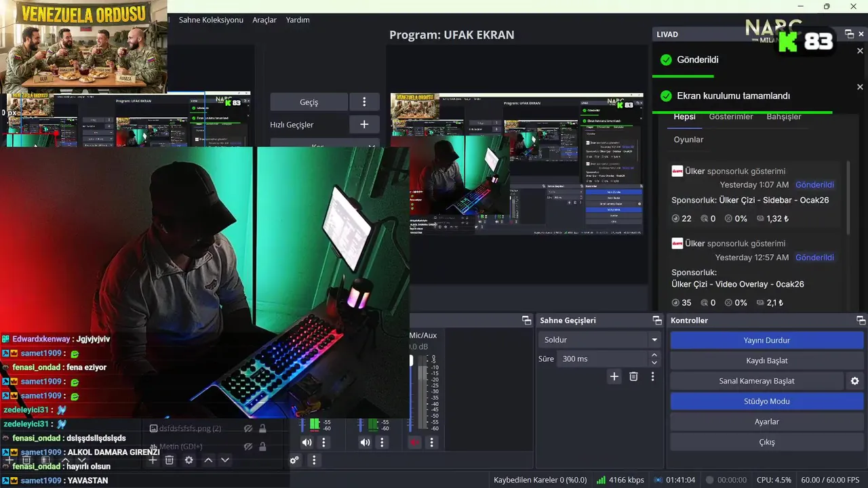Viewport: 868px width, 488px height.
Task: Click Kaydı Başlat to start recording
Action: [x=766, y=361]
